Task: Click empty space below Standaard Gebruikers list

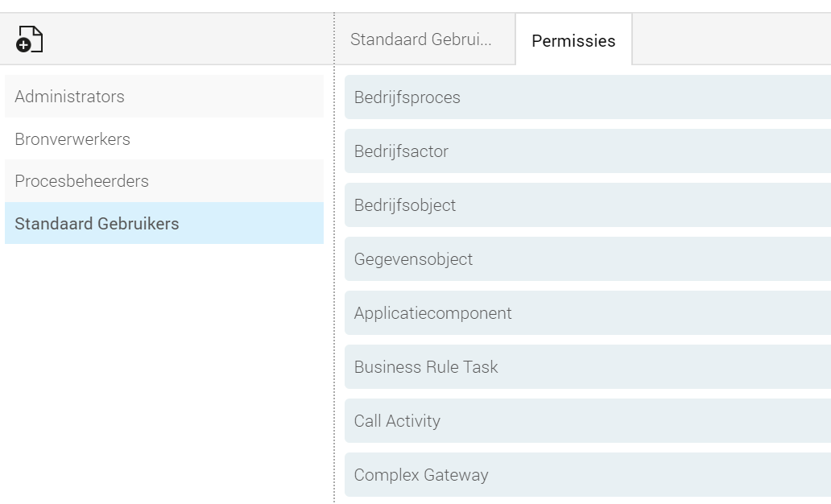Action: click(164, 371)
